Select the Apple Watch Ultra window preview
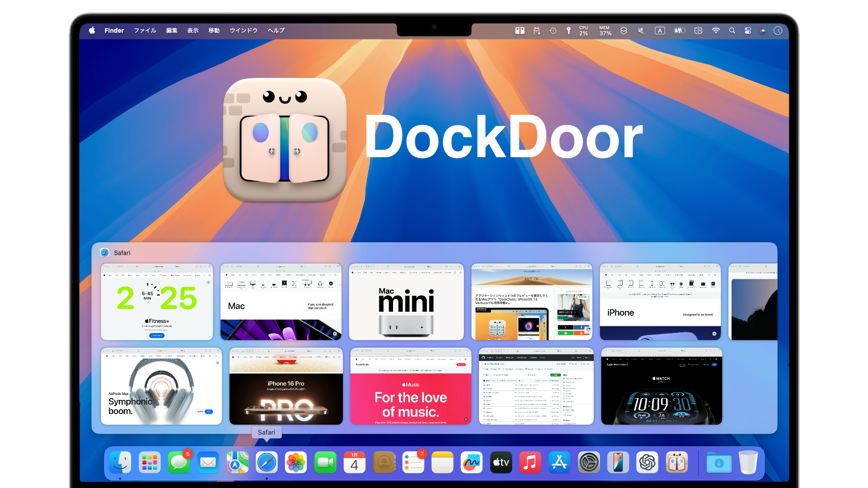The height and width of the screenshot is (488, 868). [x=662, y=386]
